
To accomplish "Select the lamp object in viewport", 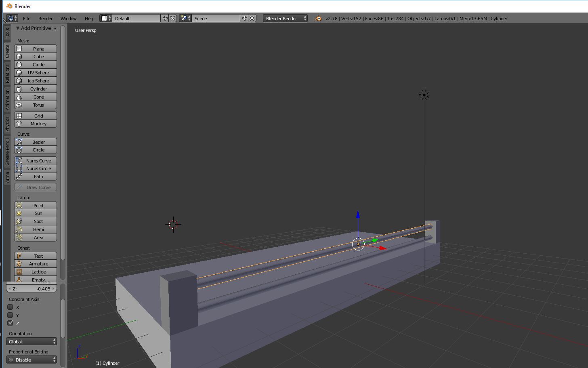I will click(424, 95).
